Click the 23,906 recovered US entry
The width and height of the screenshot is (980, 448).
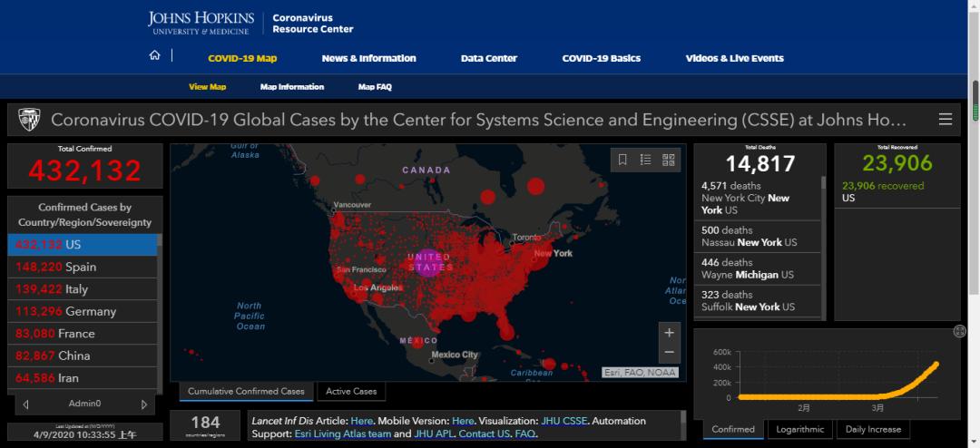tap(897, 192)
